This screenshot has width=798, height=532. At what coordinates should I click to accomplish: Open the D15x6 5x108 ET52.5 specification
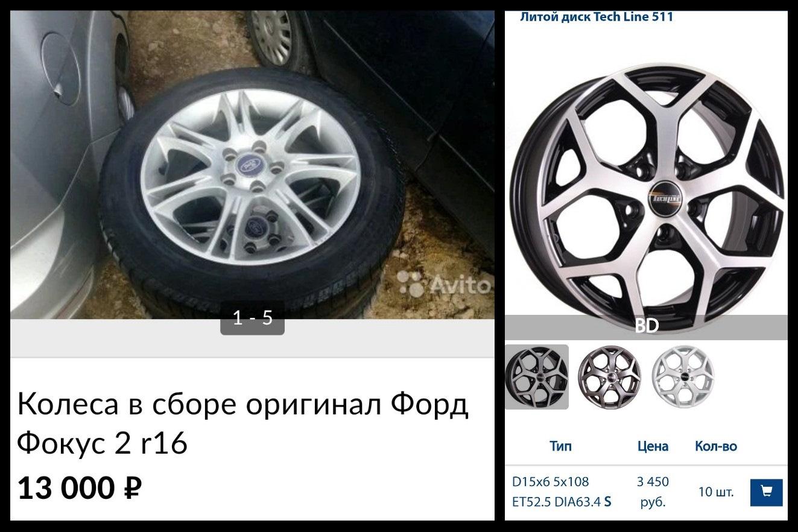pyautogui.click(x=562, y=492)
